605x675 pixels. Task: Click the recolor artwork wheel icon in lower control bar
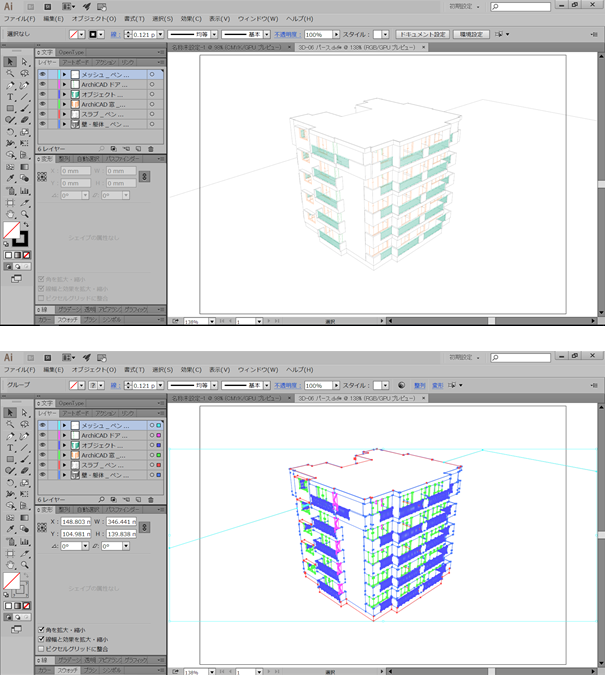401,384
